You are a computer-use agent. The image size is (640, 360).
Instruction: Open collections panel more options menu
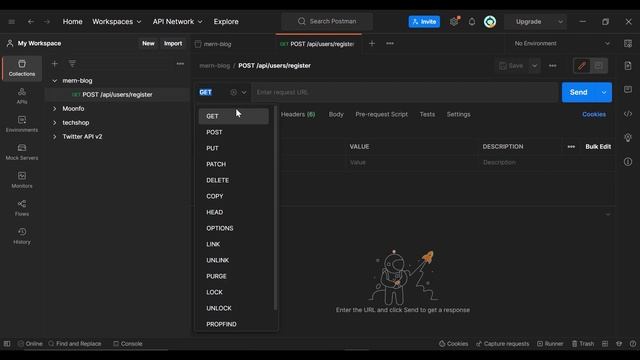pos(180,64)
